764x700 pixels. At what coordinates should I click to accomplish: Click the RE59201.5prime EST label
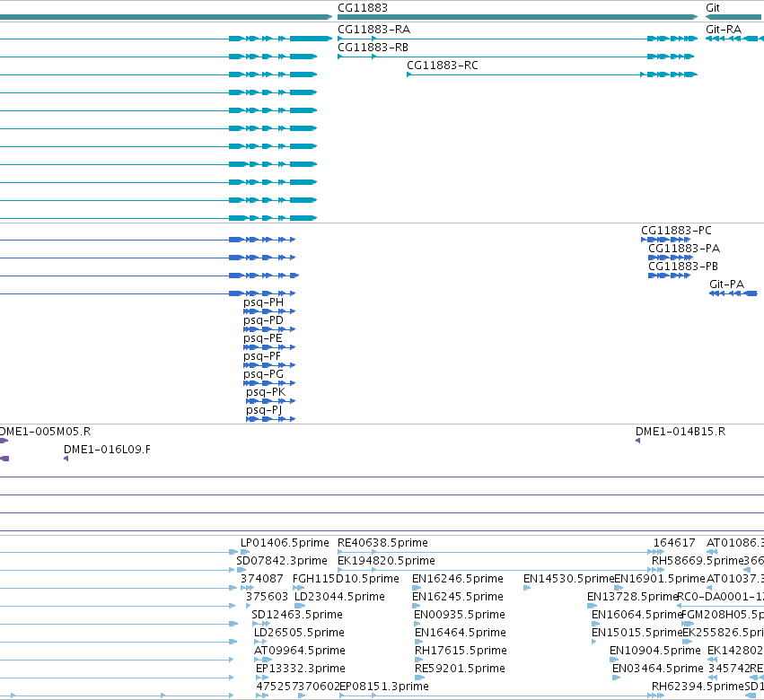tap(460, 669)
